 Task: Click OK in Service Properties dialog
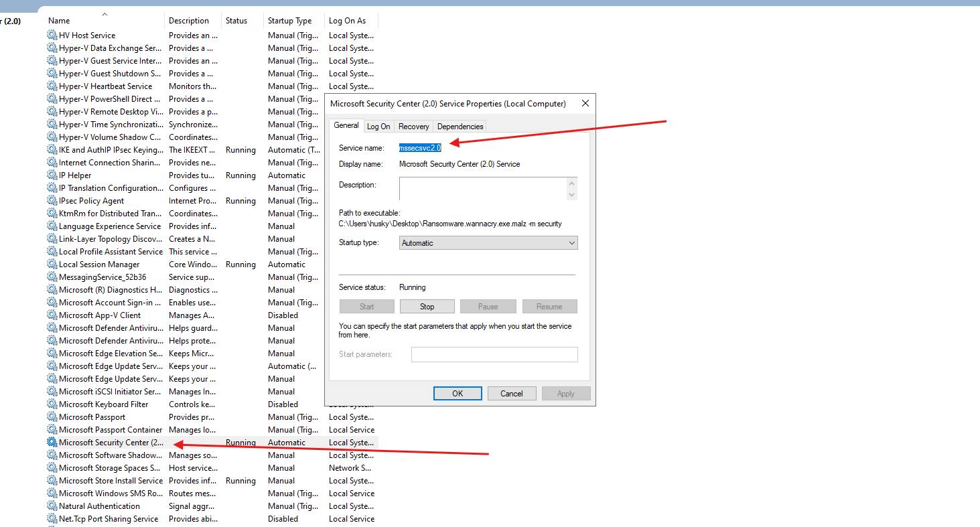(458, 394)
